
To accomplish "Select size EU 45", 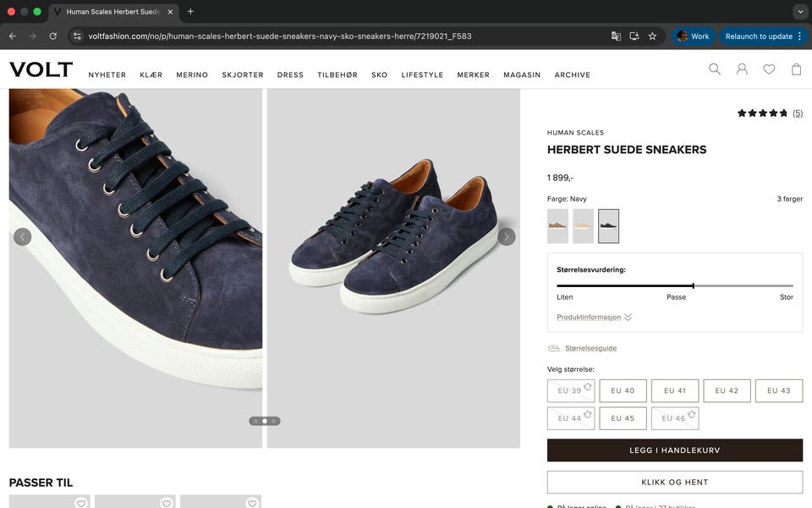I will click(x=623, y=418).
